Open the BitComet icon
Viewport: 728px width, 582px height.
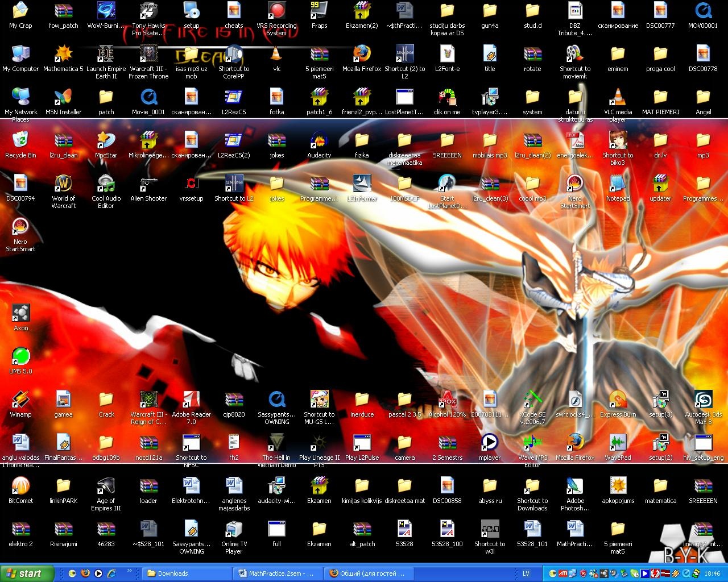20,486
